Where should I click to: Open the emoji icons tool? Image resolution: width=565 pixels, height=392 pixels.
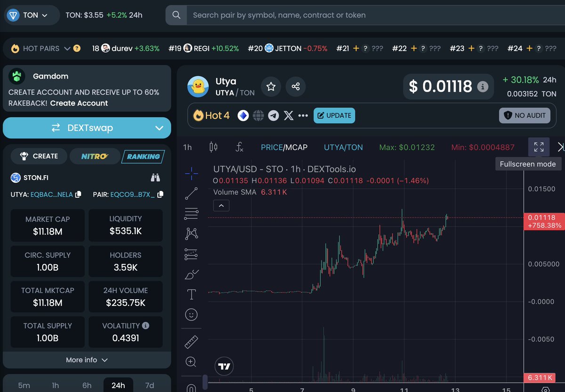[x=191, y=314]
